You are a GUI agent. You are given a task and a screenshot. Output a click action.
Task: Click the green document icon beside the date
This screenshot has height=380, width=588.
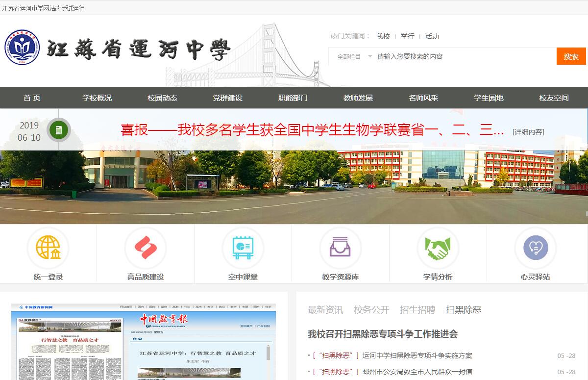tap(59, 130)
